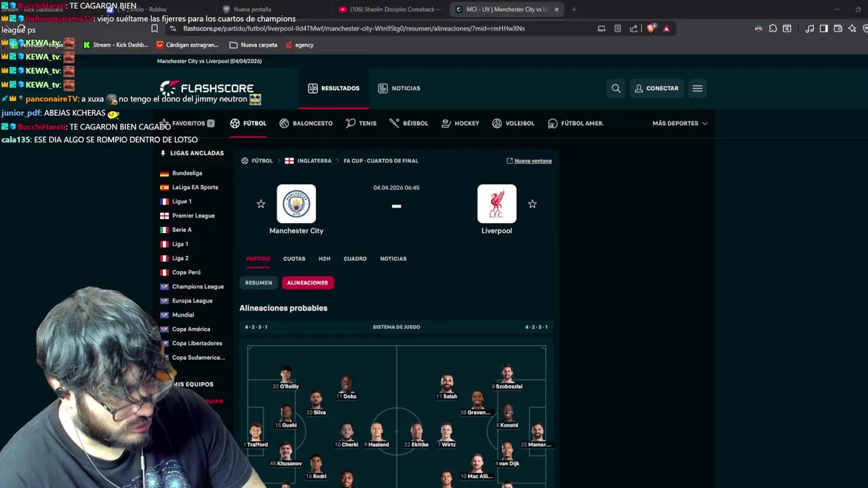The width and height of the screenshot is (868, 488).
Task: Open Nueva ventana link
Action: [529, 161]
